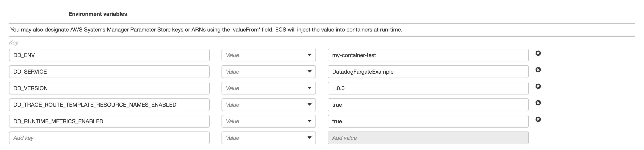This screenshot has width=644, height=150.
Task: Open the value type dropdown for DD_ENV
Action: (310, 55)
